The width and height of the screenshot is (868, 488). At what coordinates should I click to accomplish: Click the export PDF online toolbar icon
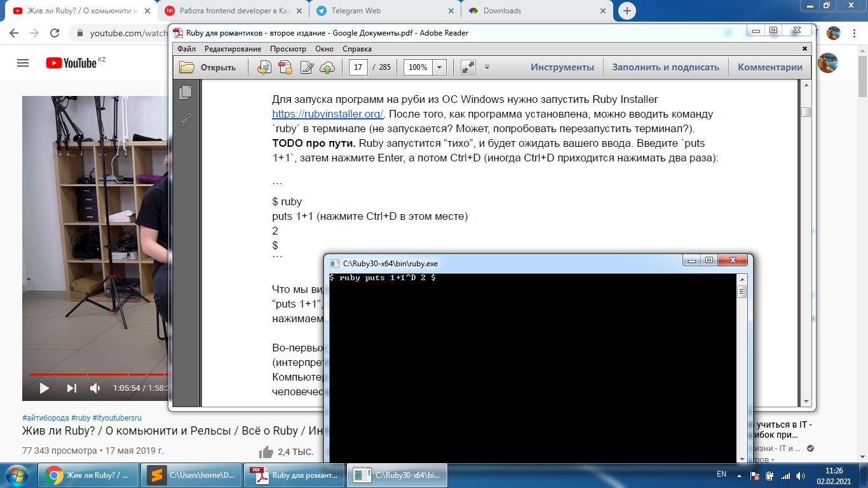pyautogui.click(x=264, y=67)
